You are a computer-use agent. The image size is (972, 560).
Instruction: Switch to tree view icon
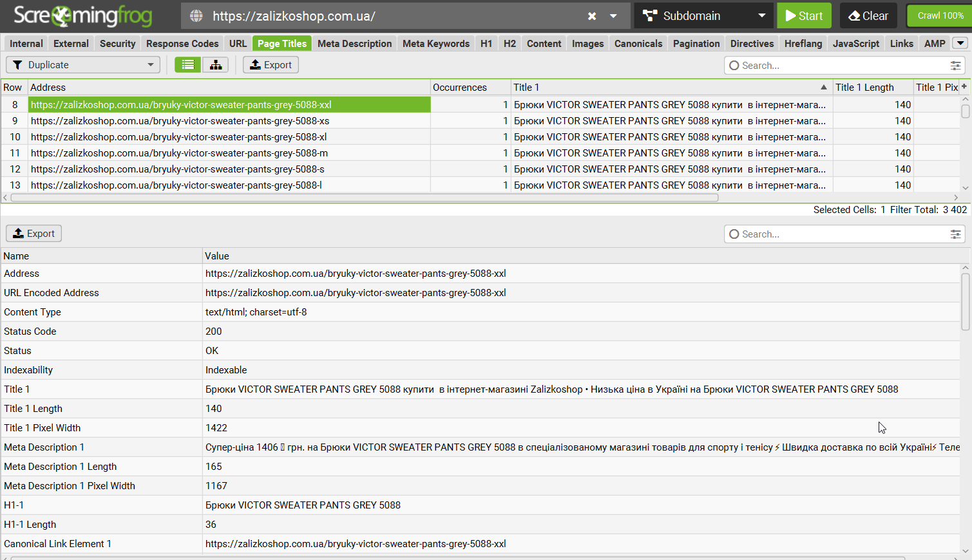[x=216, y=65]
